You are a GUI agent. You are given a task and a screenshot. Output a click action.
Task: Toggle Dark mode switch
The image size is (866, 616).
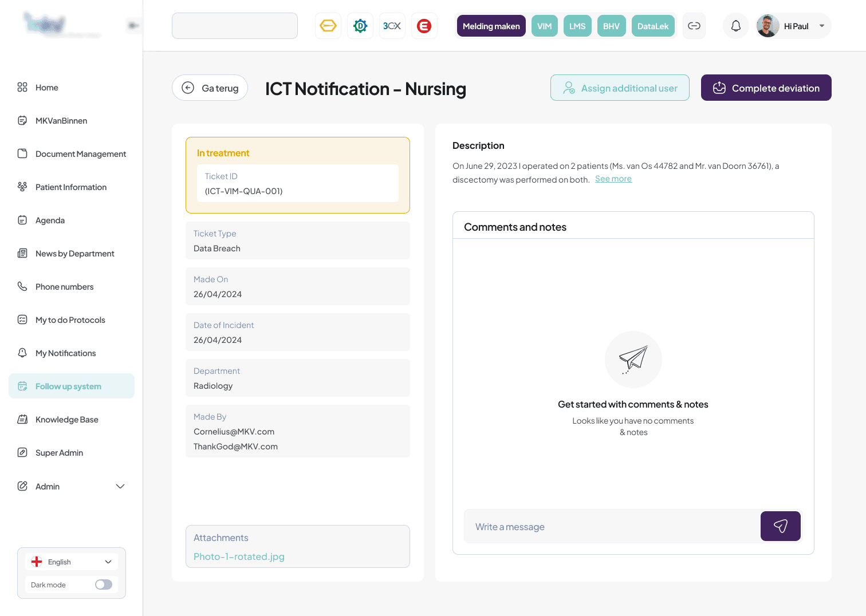[x=104, y=585]
